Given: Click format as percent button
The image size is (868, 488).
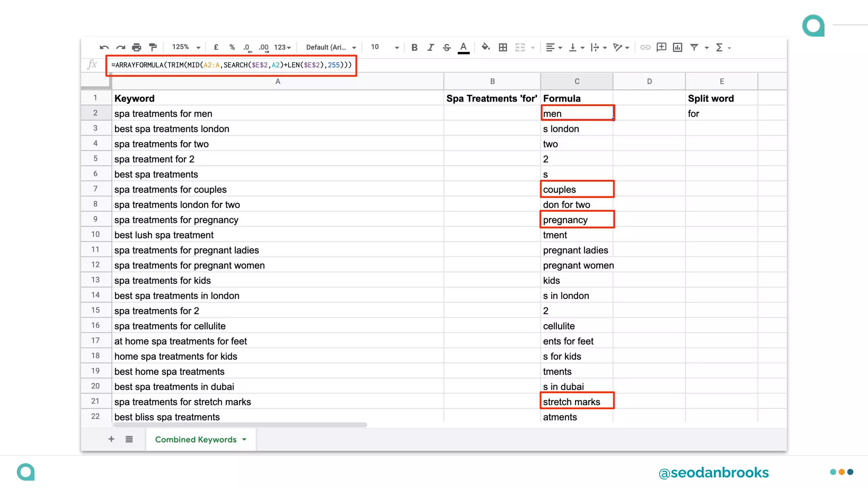Looking at the screenshot, I should [x=232, y=47].
